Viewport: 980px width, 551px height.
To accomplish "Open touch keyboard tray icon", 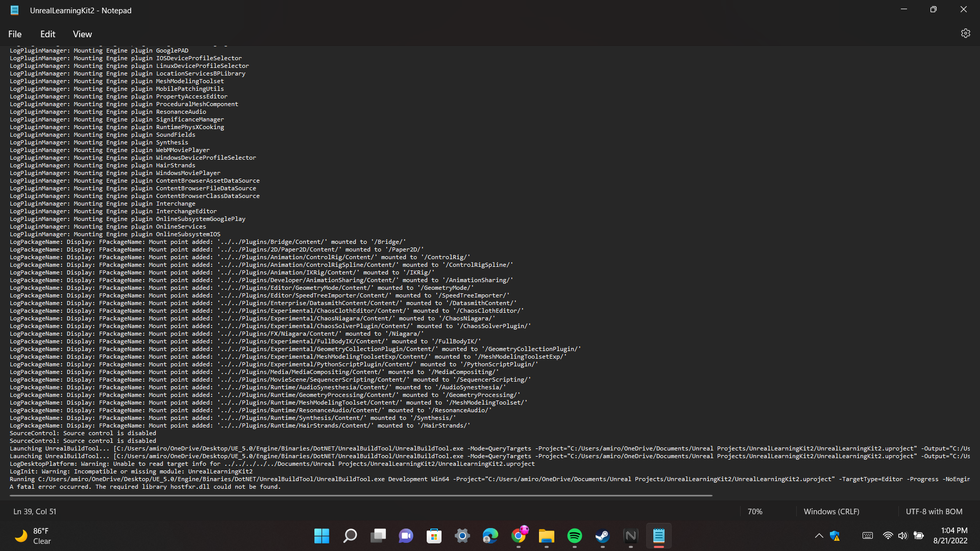I will click(x=868, y=536).
